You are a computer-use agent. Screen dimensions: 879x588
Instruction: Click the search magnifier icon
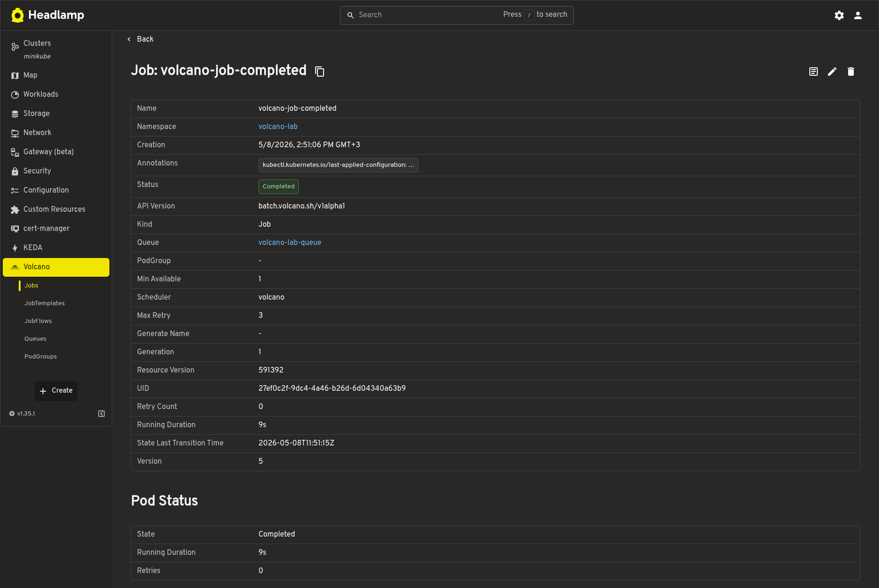[350, 15]
